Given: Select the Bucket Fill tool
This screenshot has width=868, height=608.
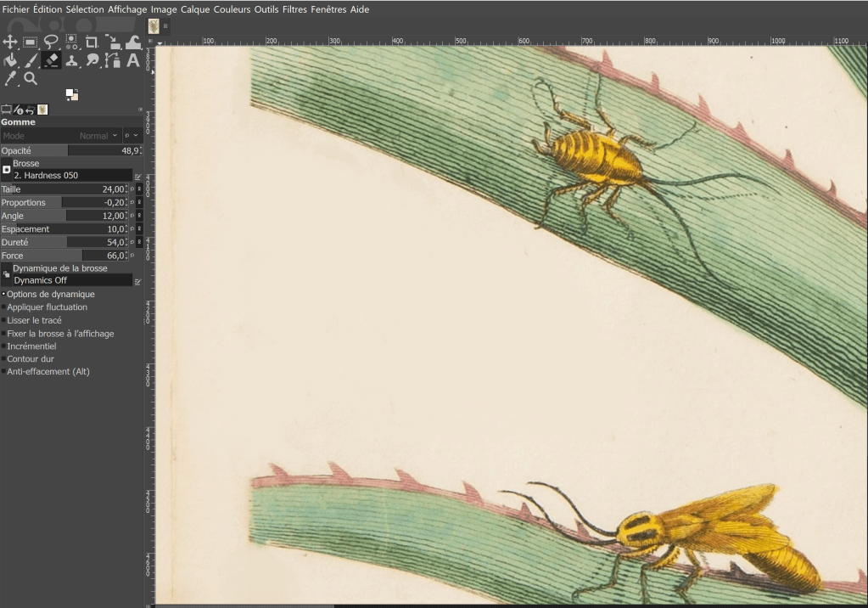Looking at the screenshot, I should click(x=10, y=60).
